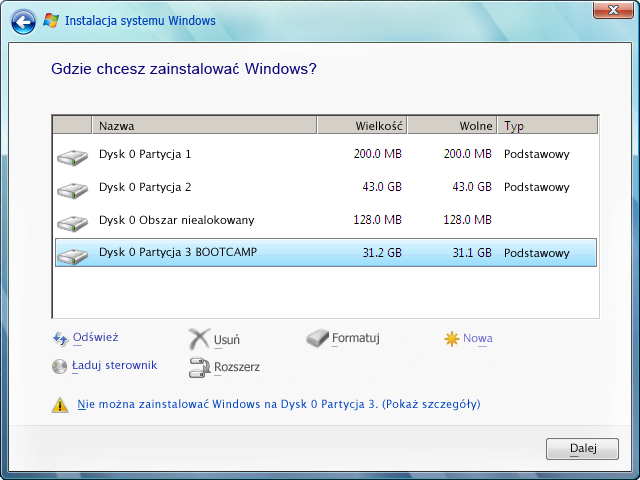
Task: Select row 'Dysk 0 Partycja 2'
Action: (x=326, y=187)
